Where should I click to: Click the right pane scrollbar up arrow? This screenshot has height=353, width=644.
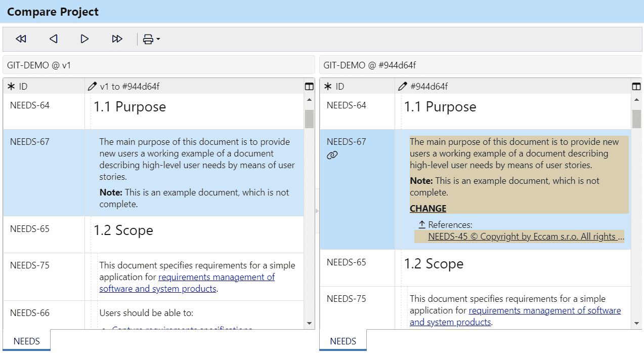point(636,100)
